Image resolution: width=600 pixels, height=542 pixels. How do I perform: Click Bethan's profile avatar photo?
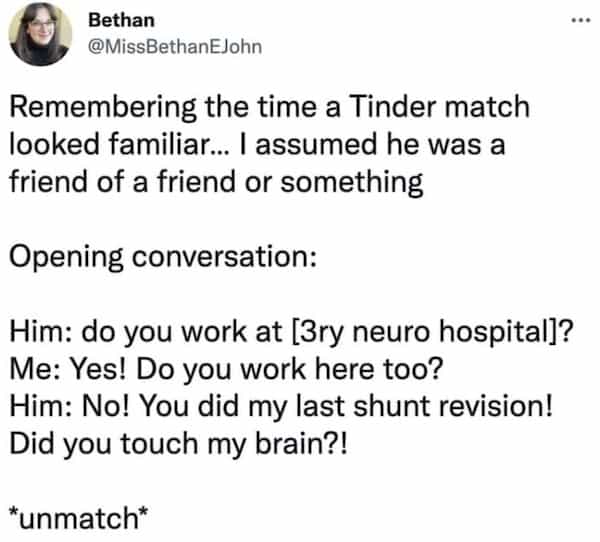point(40,35)
